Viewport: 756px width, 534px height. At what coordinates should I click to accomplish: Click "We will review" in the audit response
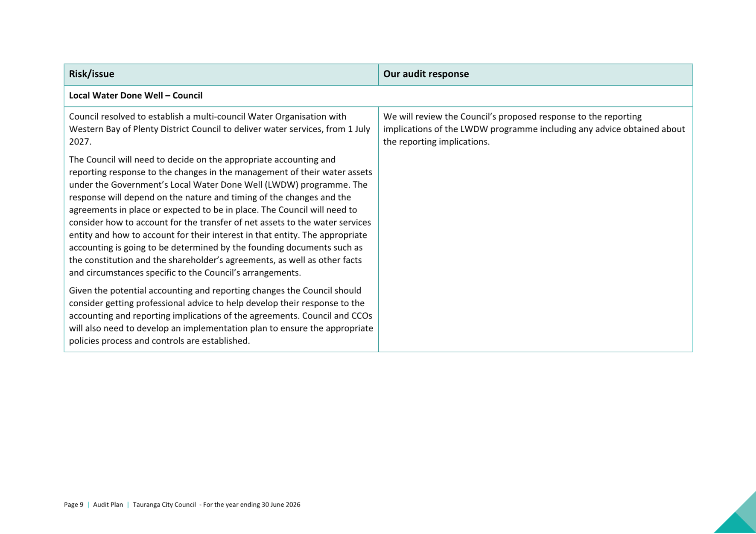pyautogui.click(x=412, y=116)
